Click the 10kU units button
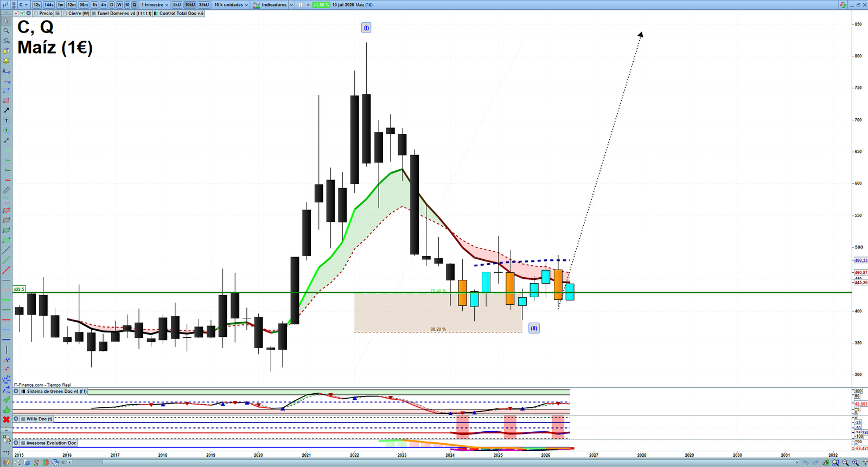This screenshot has width=868, height=467. (x=190, y=5)
